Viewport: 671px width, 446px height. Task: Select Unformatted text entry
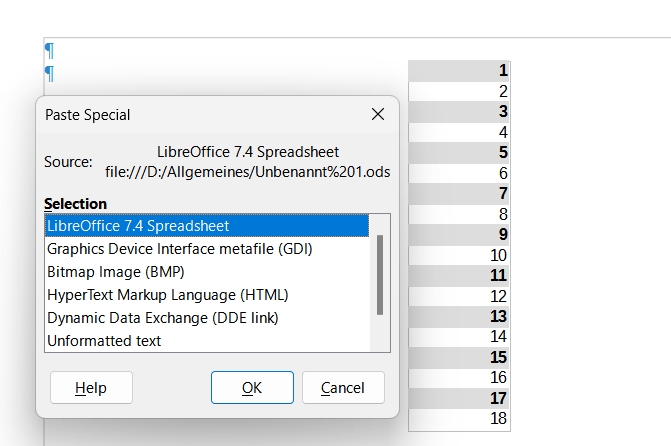[207, 341]
